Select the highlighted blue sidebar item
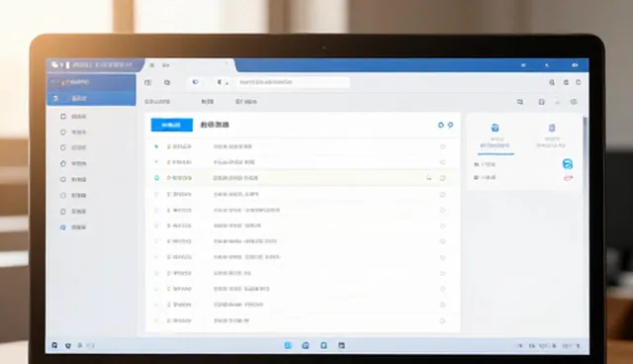The width and height of the screenshot is (633, 364). click(91, 99)
